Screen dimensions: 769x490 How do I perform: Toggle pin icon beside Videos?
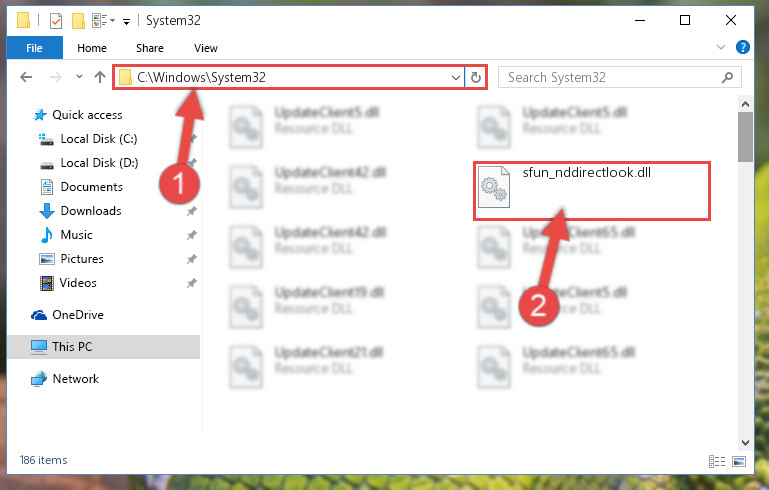point(191,283)
